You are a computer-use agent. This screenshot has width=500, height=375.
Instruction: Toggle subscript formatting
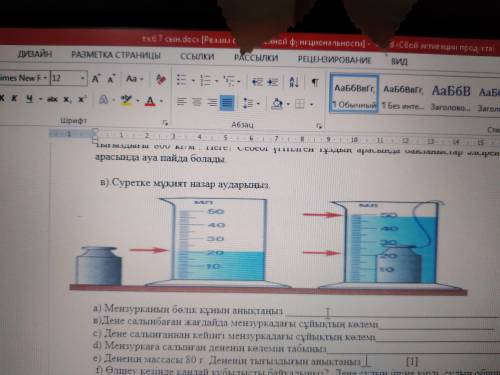67,99
